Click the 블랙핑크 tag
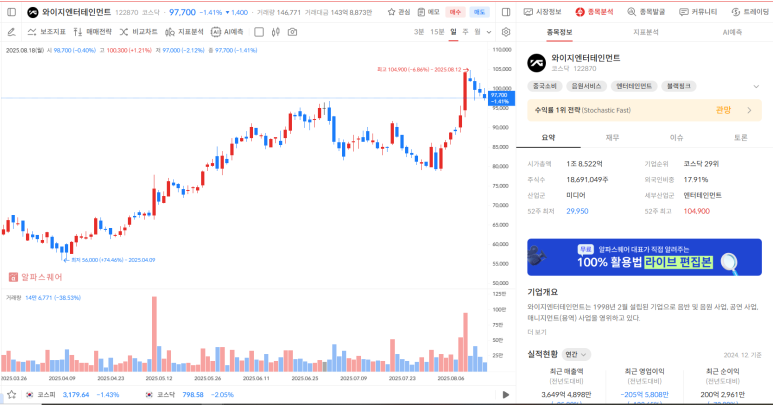The width and height of the screenshot is (773, 405). [679, 86]
